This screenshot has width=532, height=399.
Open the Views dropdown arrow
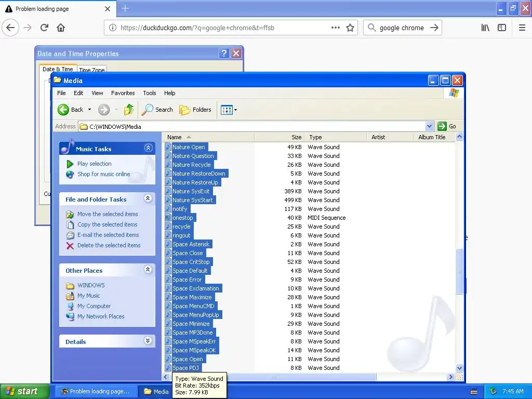[235, 110]
